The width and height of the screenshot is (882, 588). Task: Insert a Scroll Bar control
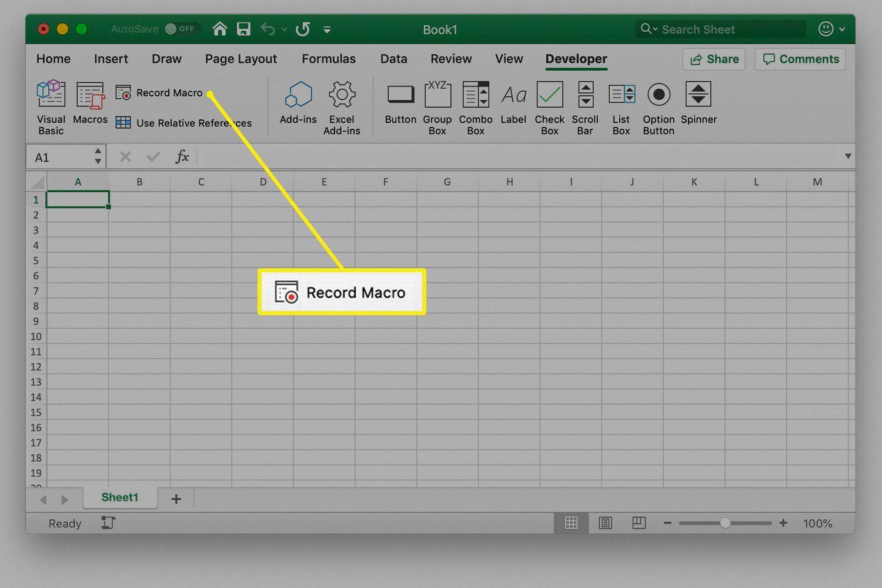tap(585, 108)
